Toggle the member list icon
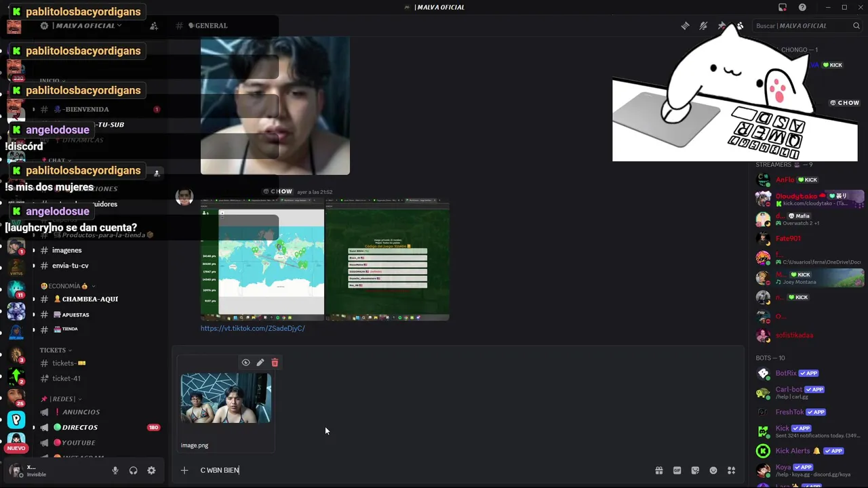 tap(740, 26)
